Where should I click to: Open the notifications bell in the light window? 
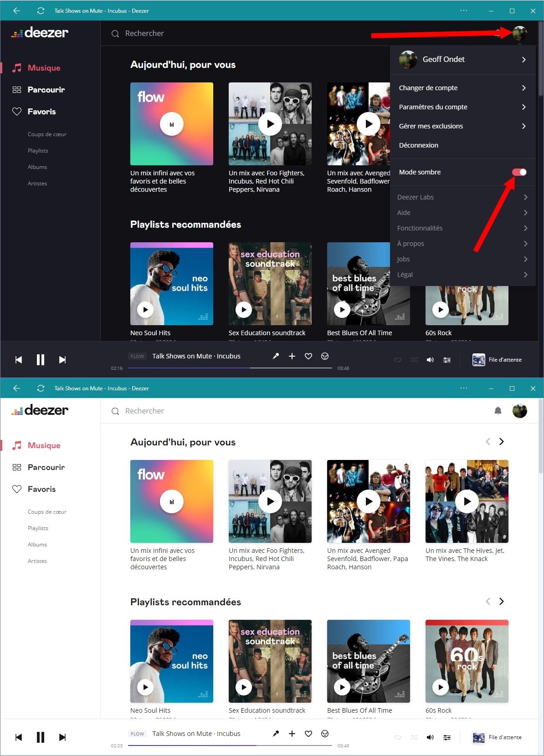498,411
